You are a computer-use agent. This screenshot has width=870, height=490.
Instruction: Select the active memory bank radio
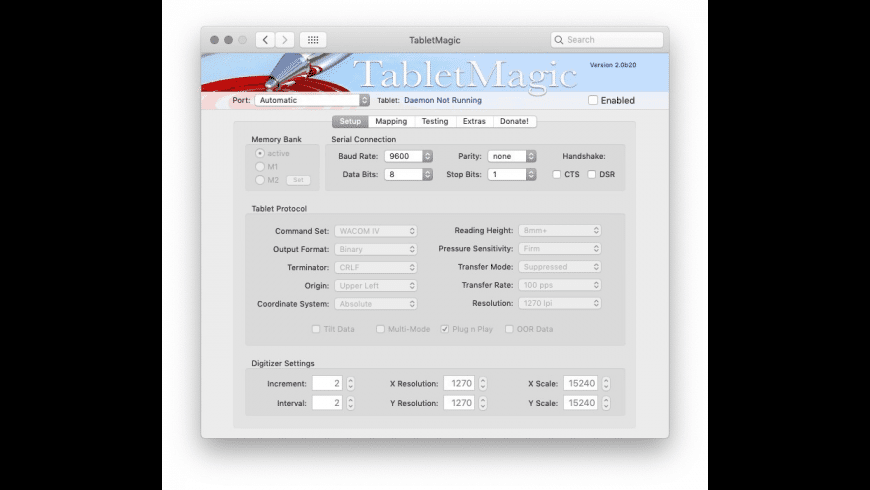pos(260,153)
